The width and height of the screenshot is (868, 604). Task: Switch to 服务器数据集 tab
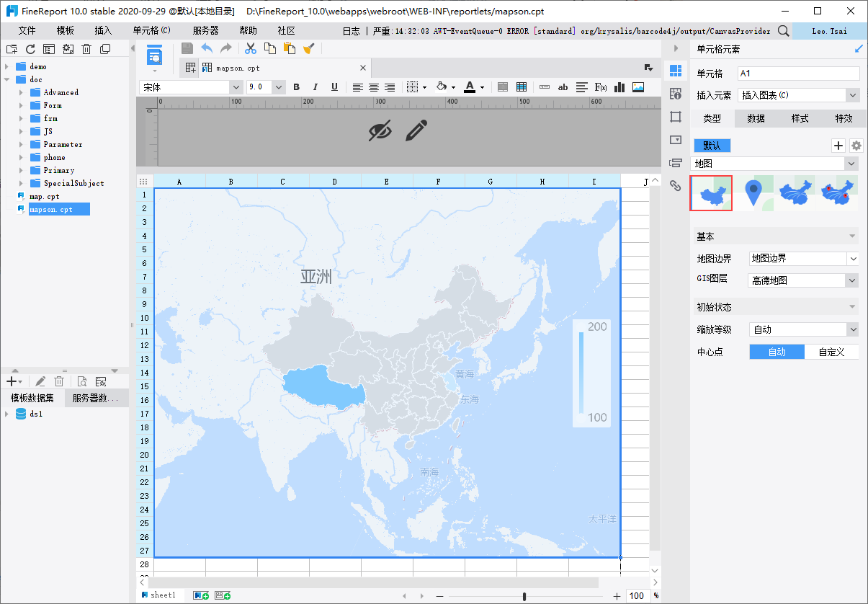click(x=96, y=399)
